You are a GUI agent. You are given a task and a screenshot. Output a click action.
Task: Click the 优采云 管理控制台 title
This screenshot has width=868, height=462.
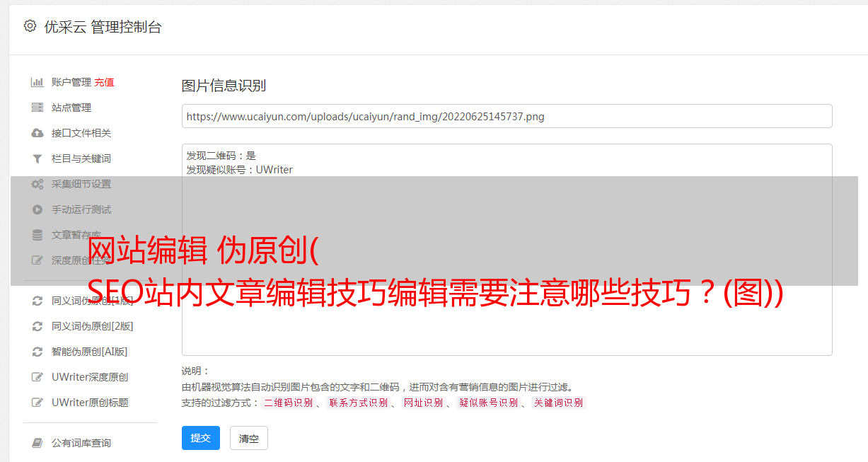click(103, 27)
